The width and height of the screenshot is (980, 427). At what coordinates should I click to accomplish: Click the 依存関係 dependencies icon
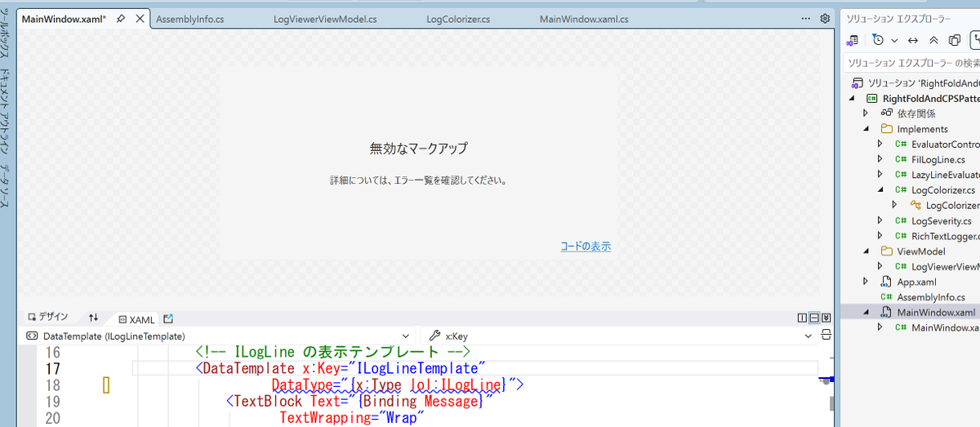(887, 113)
